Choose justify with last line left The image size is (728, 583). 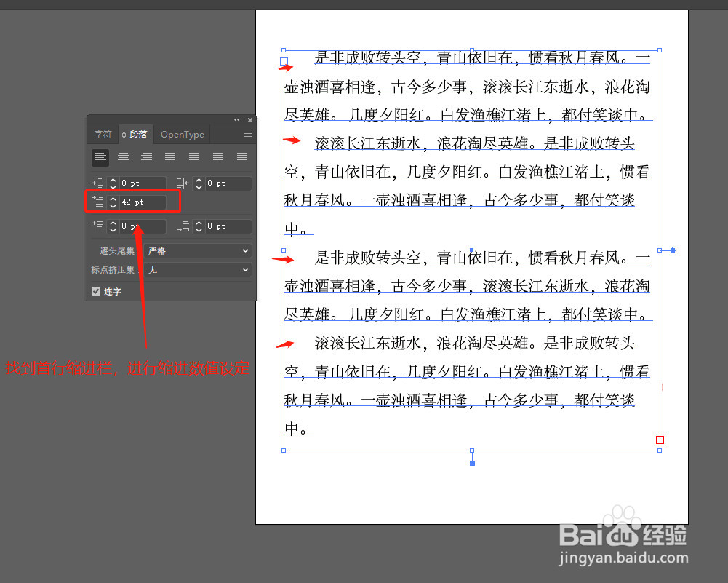(170, 158)
